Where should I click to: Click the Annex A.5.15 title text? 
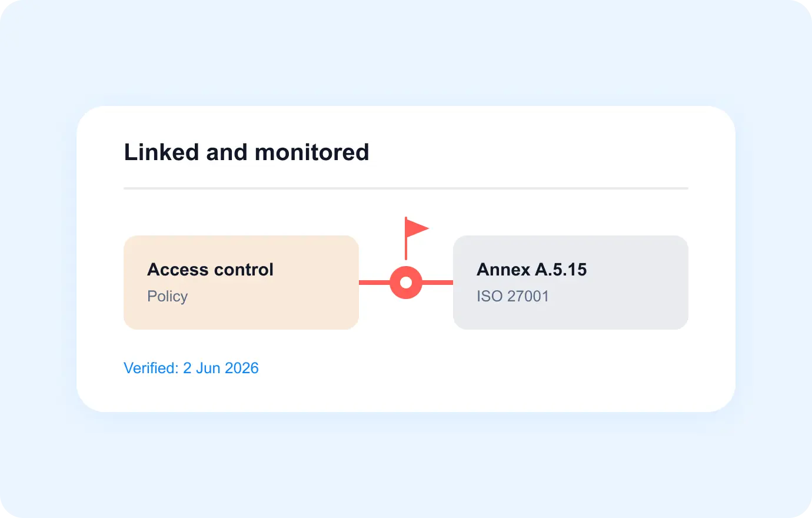click(x=532, y=270)
